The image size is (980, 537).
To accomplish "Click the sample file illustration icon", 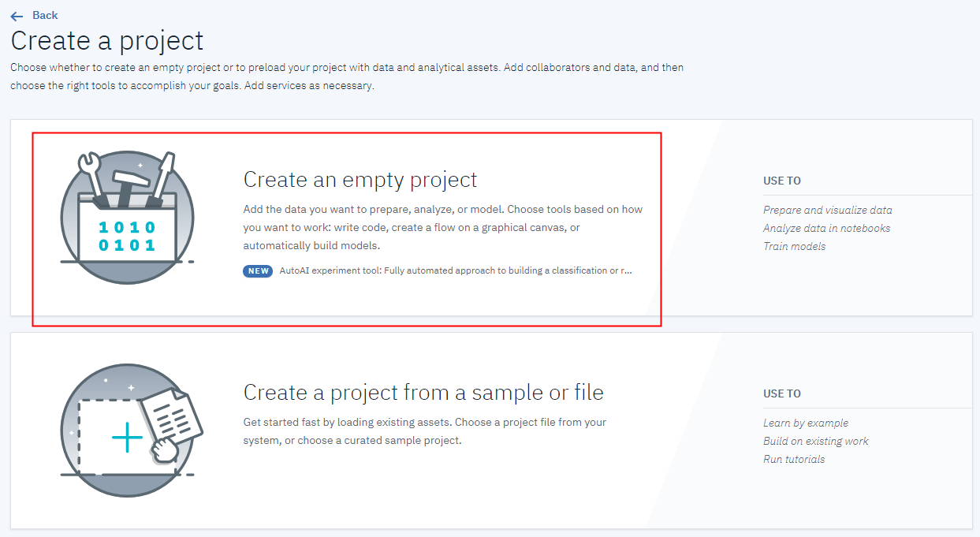I will click(x=128, y=430).
